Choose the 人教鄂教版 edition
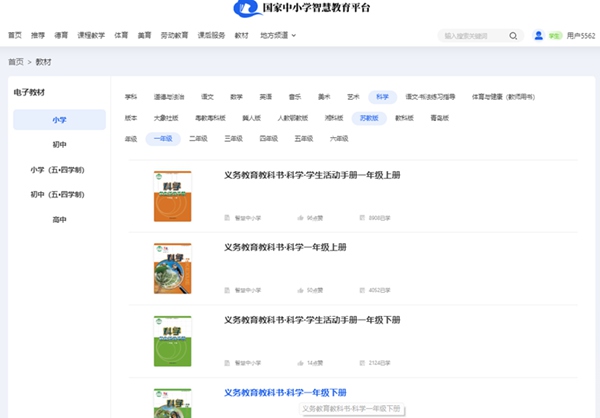 [x=293, y=118]
